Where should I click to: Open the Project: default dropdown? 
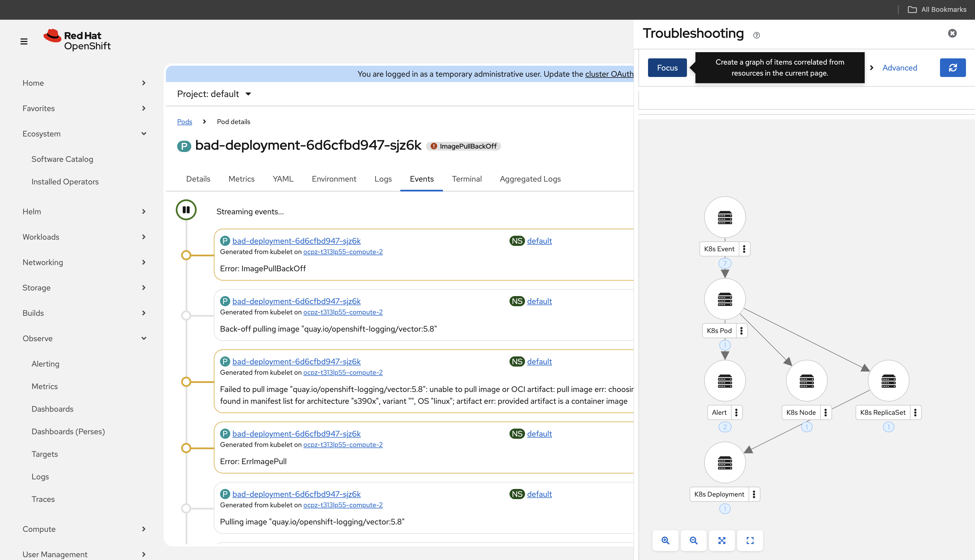pos(214,94)
